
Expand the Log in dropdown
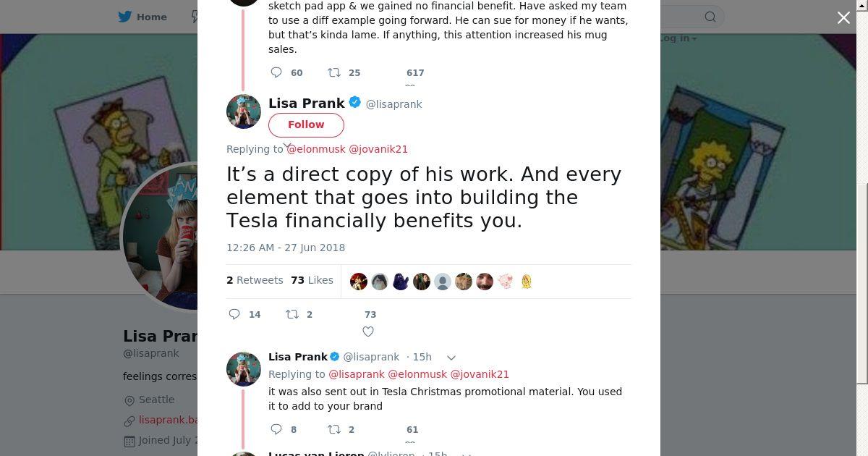678,38
